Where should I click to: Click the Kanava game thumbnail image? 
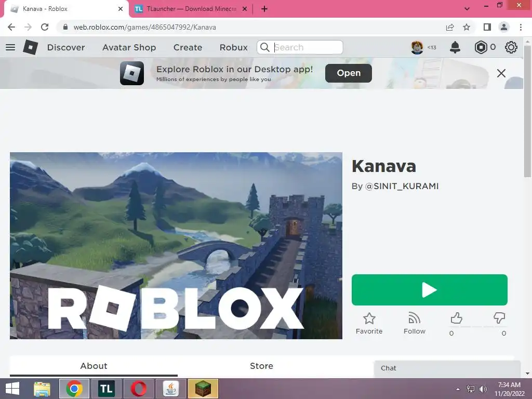point(176,245)
